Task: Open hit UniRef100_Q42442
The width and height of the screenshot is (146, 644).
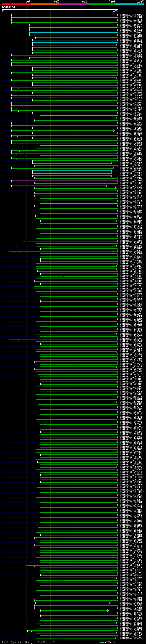Action: (x=131, y=98)
